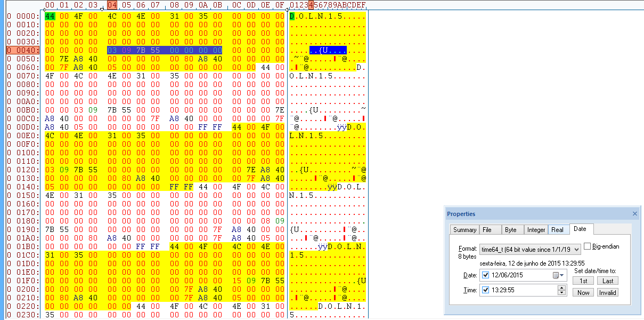Click the green highlighted byte 44
The width and height of the screenshot is (644, 320).
tap(50, 16)
